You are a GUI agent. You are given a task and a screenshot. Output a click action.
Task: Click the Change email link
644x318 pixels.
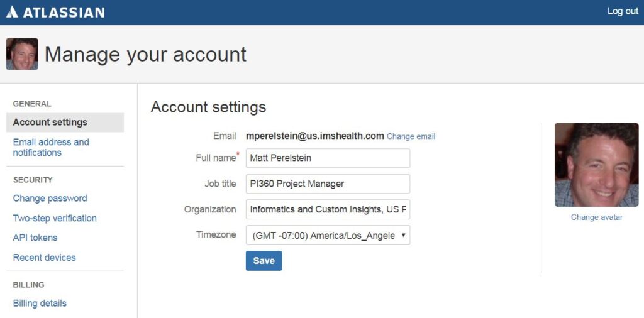tap(411, 136)
